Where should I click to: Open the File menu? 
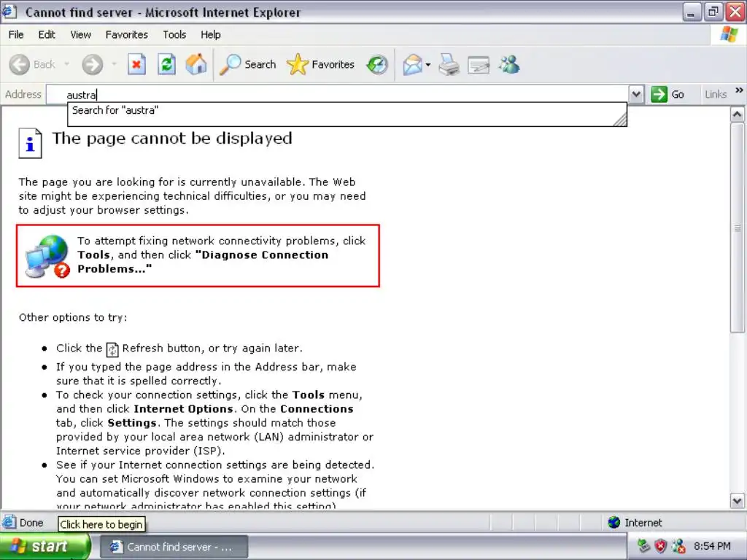(16, 35)
